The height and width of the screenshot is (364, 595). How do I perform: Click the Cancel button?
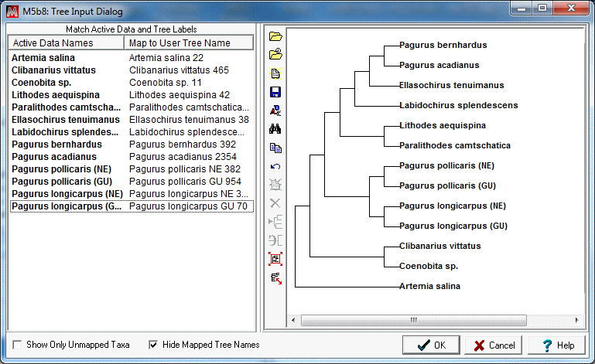494,345
